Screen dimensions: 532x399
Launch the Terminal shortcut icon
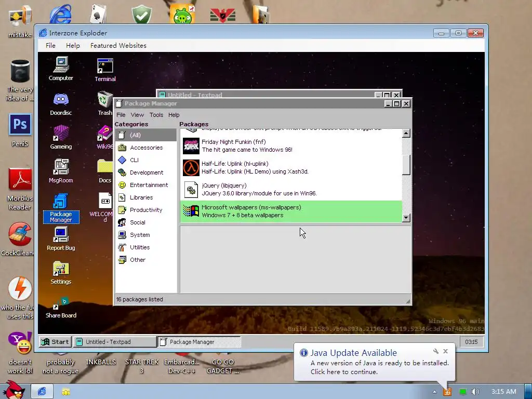click(105, 70)
